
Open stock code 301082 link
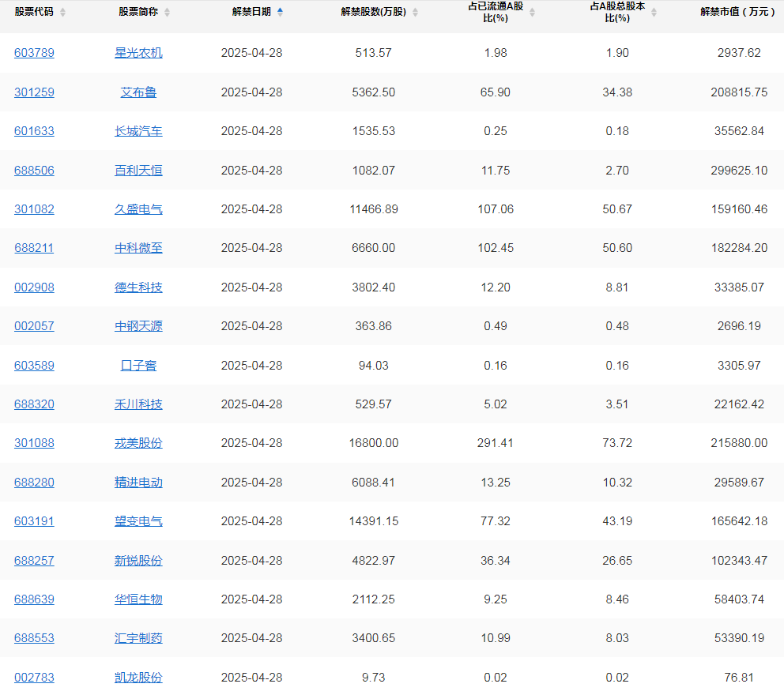coord(34,209)
